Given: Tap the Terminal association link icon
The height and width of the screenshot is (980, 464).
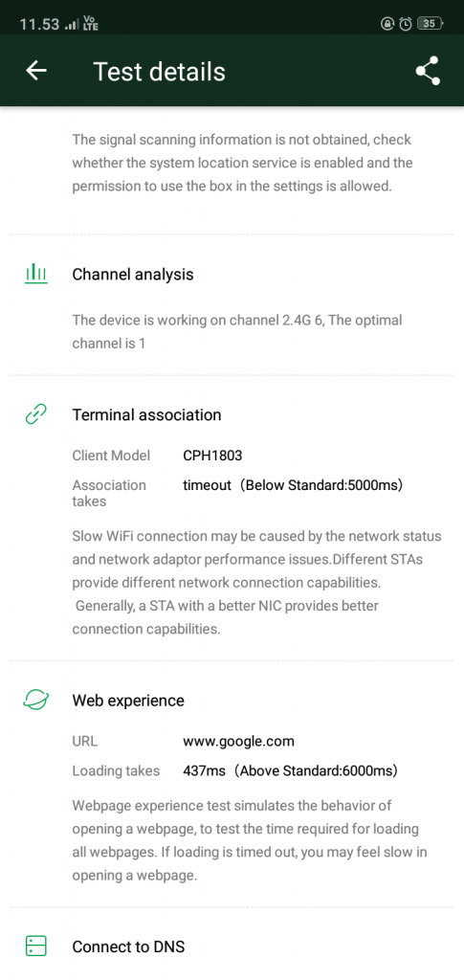Looking at the screenshot, I should coord(36,414).
